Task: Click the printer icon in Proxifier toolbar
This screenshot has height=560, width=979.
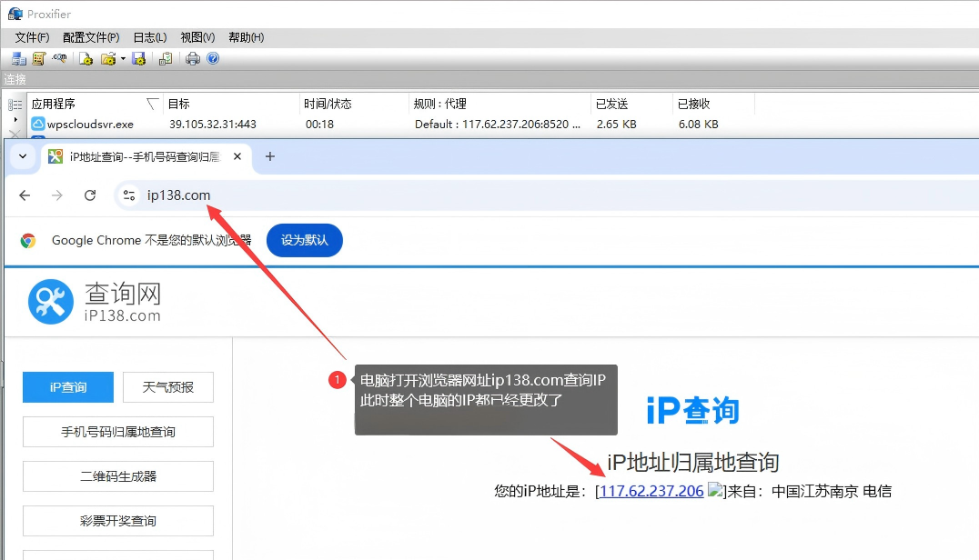Action: (x=192, y=58)
